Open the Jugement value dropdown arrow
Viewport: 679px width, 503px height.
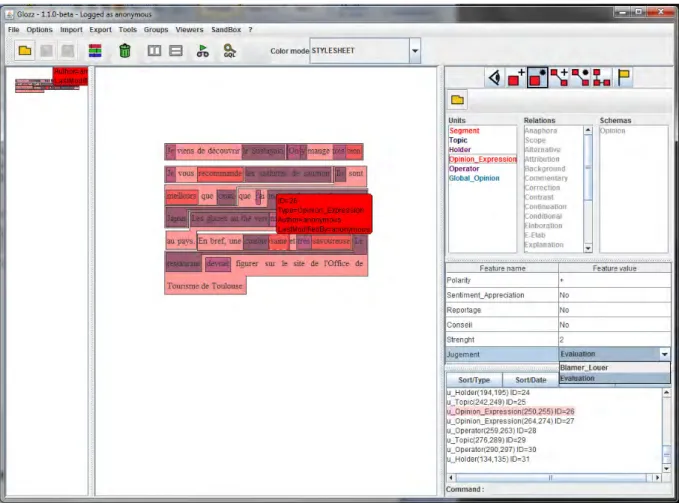tap(664, 354)
